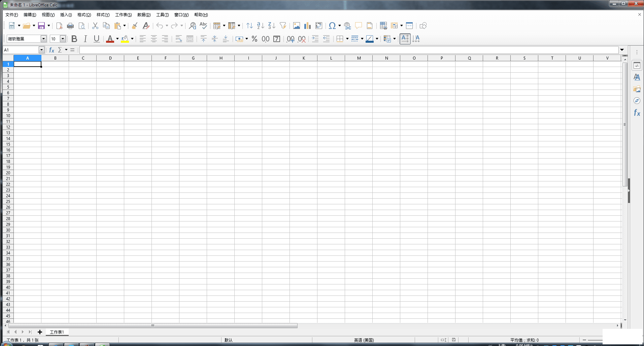Expand the formula bar arrow
Screen dimensions: 644x346
[622, 50]
